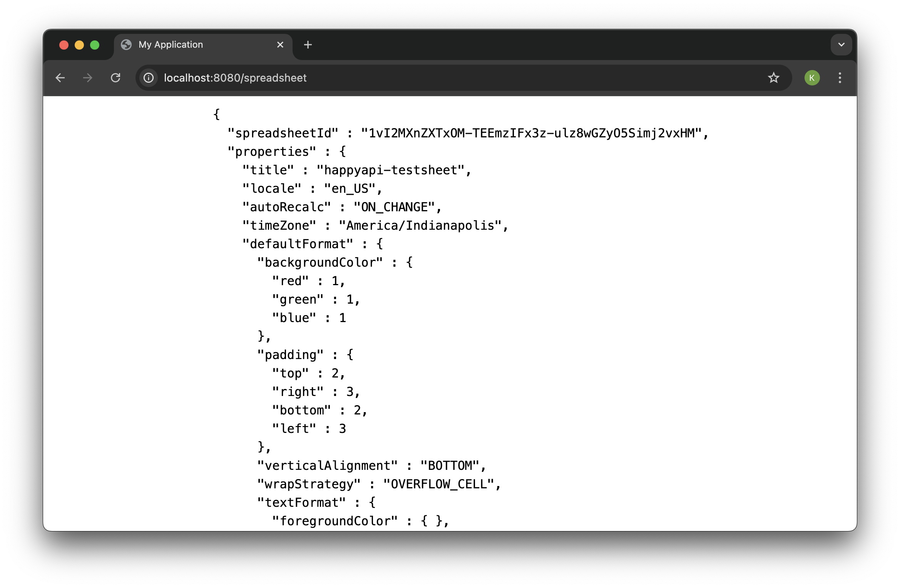Click the "en_US" locale value

pyautogui.click(x=350, y=189)
